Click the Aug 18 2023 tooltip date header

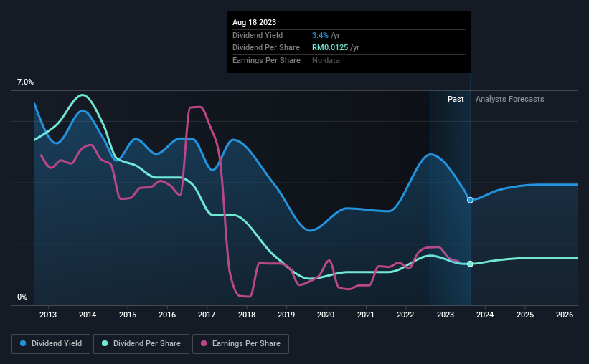(x=254, y=22)
